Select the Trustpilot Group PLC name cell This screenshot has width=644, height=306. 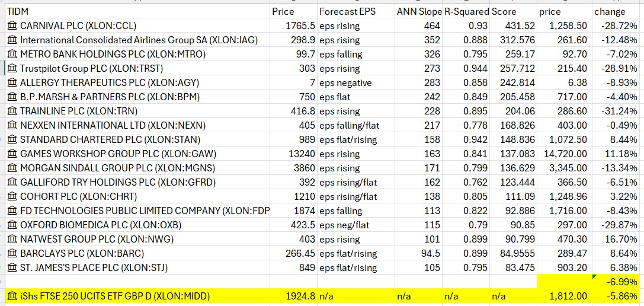click(x=137, y=69)
